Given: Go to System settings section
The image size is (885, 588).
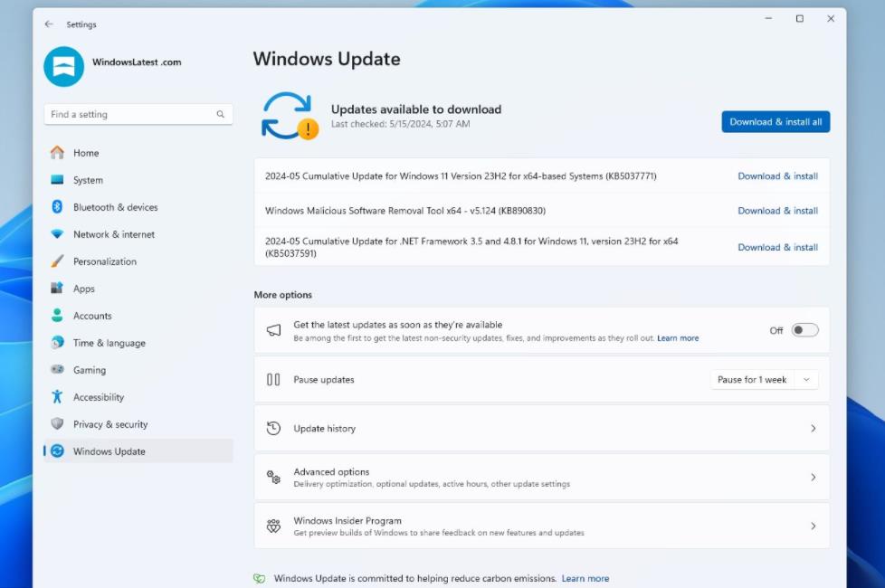Looking at the screenshot, I should (88, 180).
